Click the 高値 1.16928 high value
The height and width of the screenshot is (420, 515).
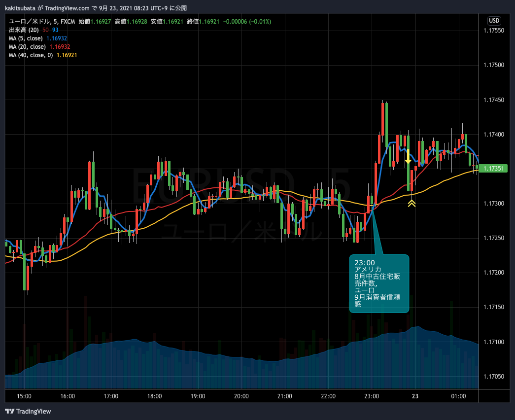click(x=131, y=22)
